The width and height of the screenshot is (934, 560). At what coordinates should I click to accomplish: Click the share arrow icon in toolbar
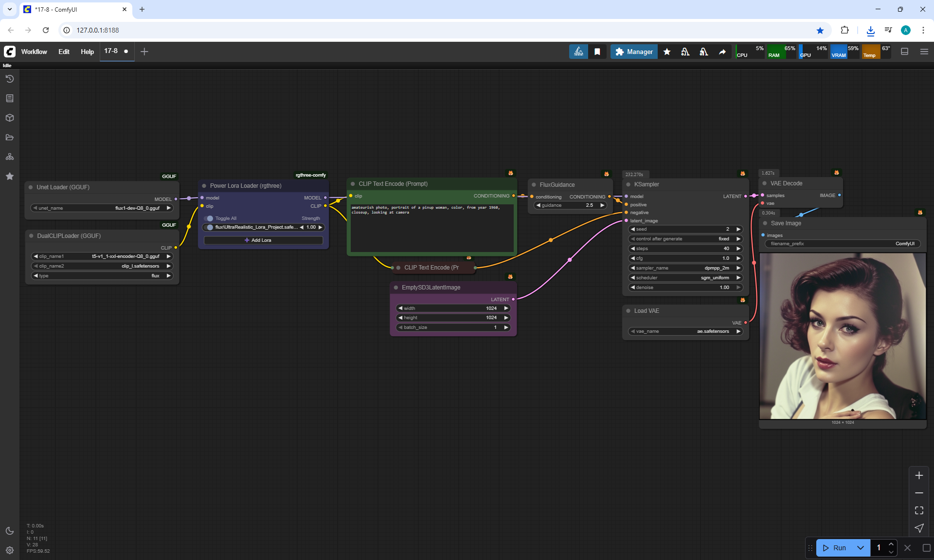pos(722,52)
